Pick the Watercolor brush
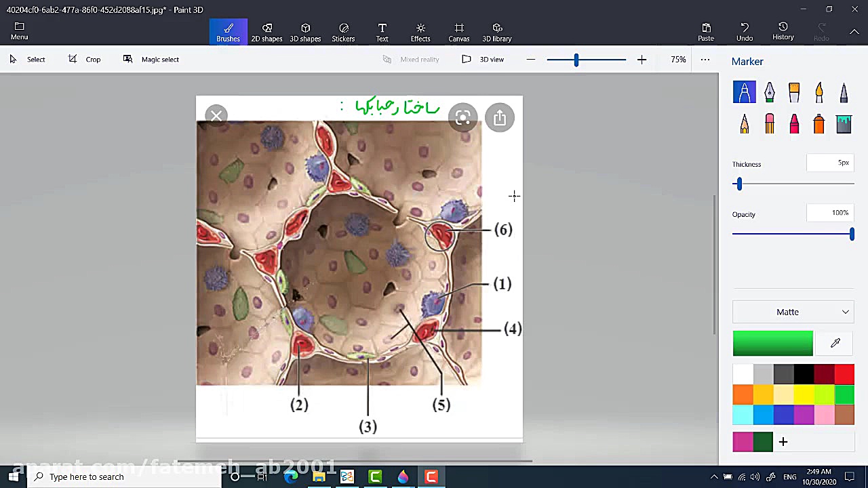The height and width of the screenshot is (488, 868). click(819, 92)
